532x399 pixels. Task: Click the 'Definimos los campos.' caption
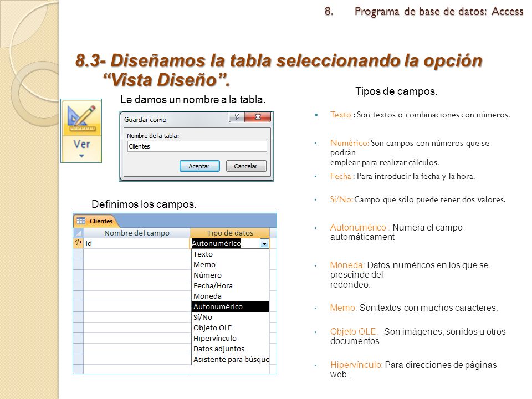tap(144, 204)
